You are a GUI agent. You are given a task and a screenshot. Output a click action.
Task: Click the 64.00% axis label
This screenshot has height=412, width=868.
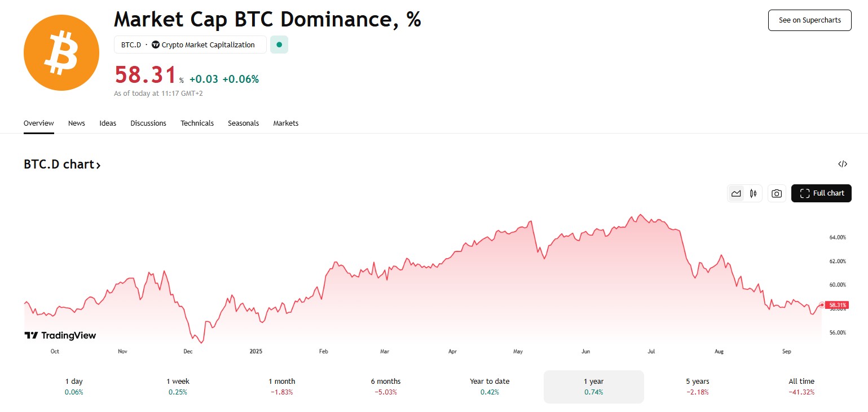(x=838, y=237)
